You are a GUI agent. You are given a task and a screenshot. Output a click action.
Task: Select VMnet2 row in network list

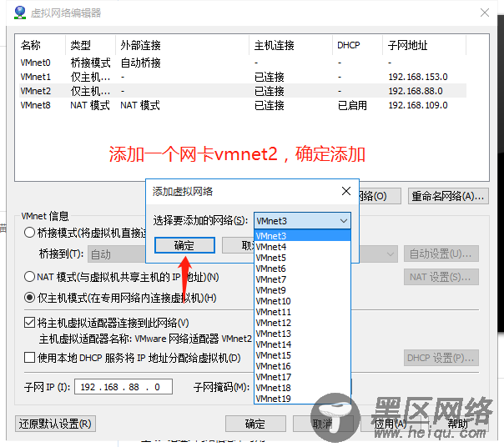[x=243, y=91]
